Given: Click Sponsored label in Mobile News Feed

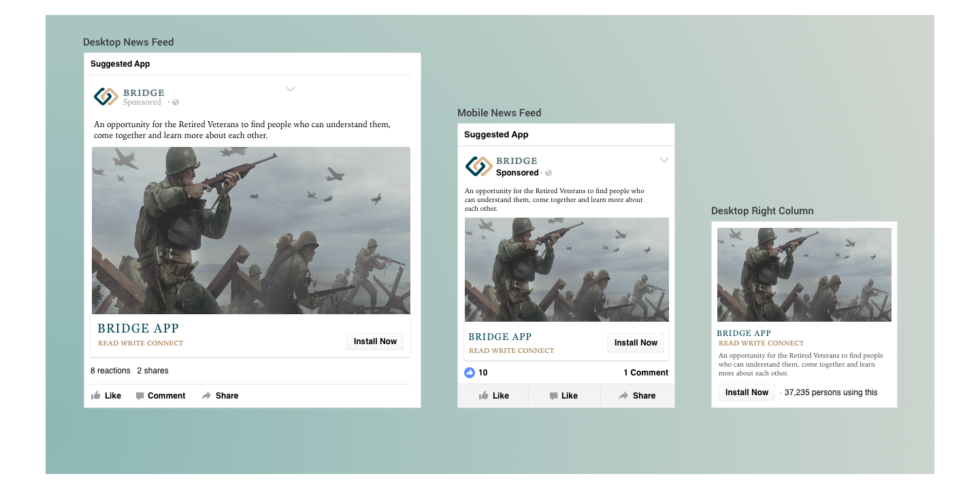Looking at the screenshot, I should 517,173.
